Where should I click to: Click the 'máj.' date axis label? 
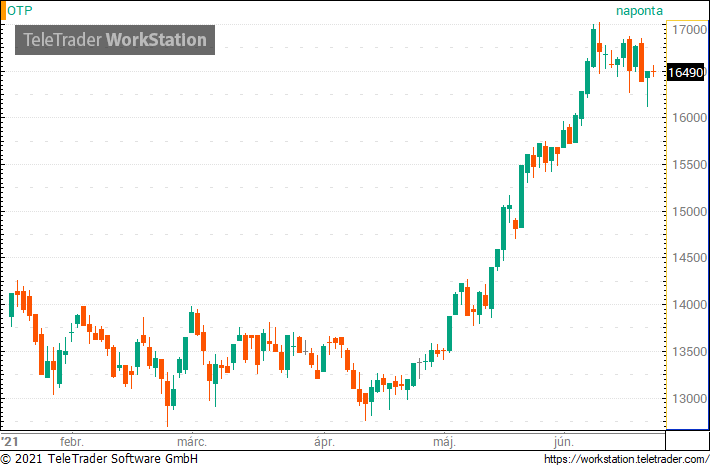click(444, 441)
